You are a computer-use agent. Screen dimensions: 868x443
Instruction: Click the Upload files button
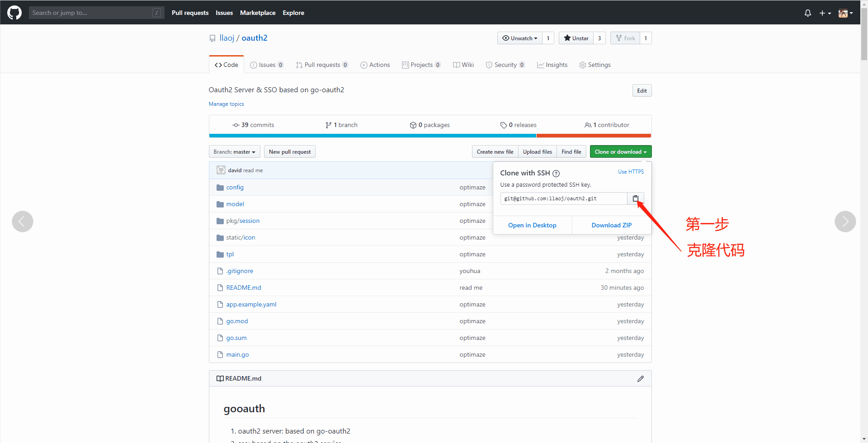click(x=538, y=152)
